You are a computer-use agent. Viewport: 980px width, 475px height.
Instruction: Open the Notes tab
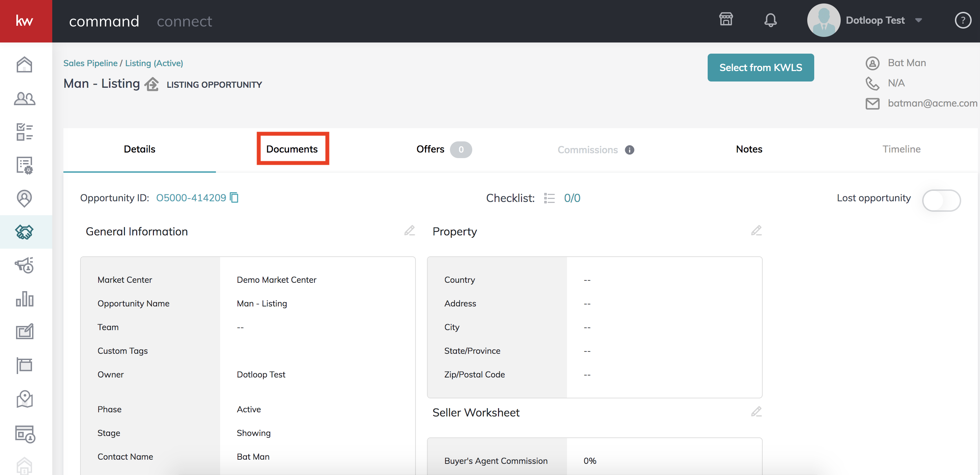click(x=749, y=149)
